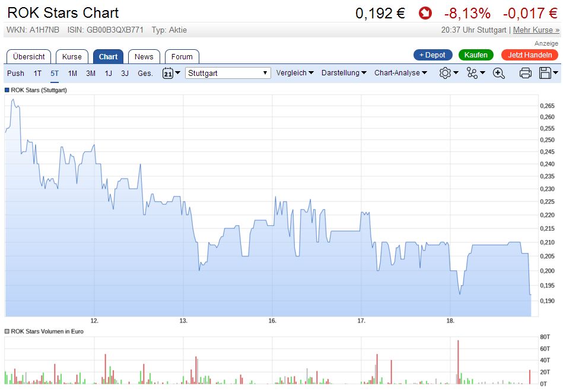The height and width of the screenshot is (392, 563).
Task: Open the arrow next to the calendar icon
Action: point(177,73)
